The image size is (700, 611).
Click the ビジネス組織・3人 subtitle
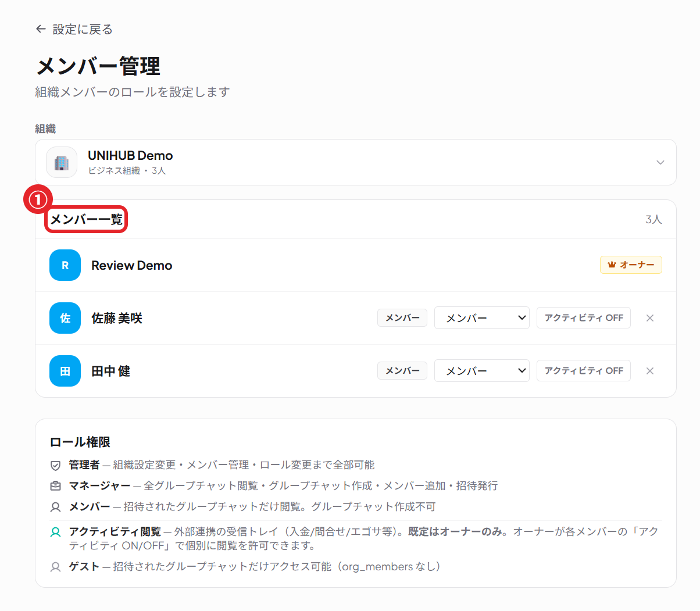click(x=127, y=171)
